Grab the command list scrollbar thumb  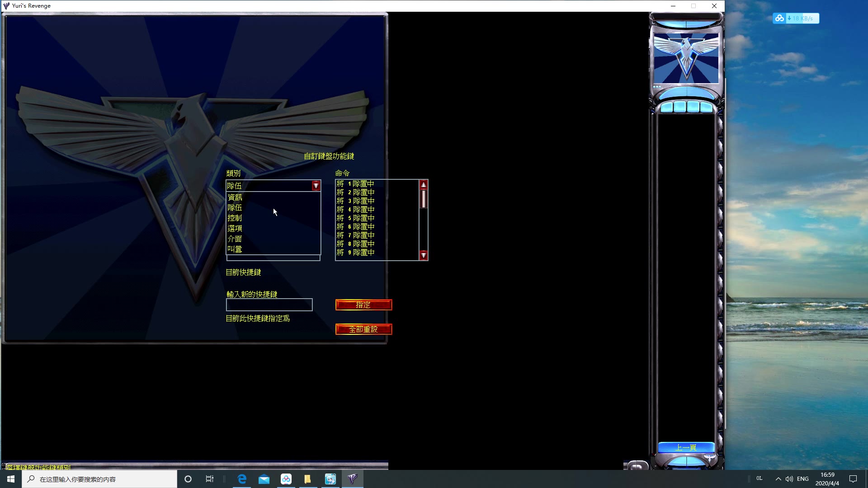coord(424,199)
